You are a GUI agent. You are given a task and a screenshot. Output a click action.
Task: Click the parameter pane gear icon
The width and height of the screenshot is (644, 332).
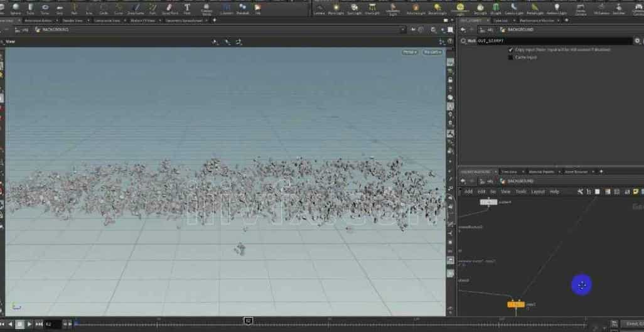coord(637,41)
